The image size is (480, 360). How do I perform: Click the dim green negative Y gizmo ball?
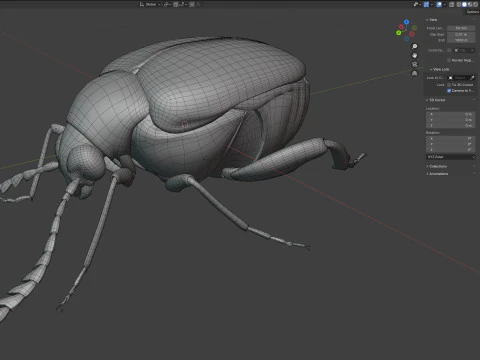[414, 28]
